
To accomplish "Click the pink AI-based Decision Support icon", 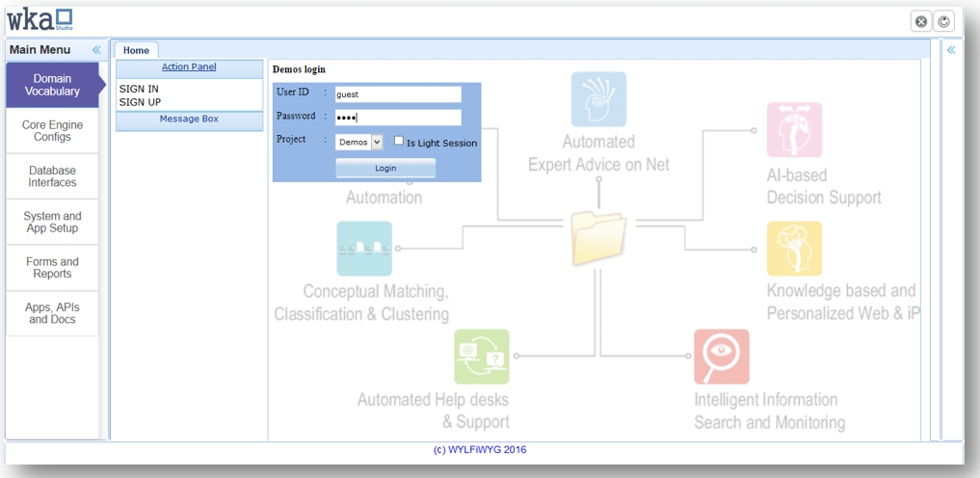I will [794, 130].
